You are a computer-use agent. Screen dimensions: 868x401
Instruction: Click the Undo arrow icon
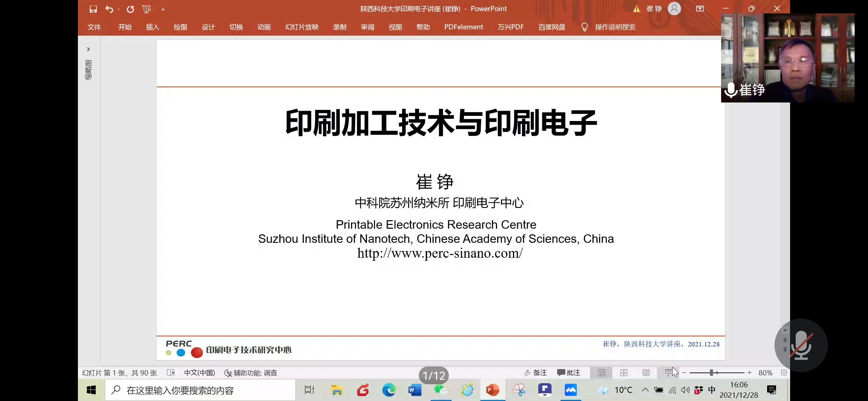[x=109, y=9]
